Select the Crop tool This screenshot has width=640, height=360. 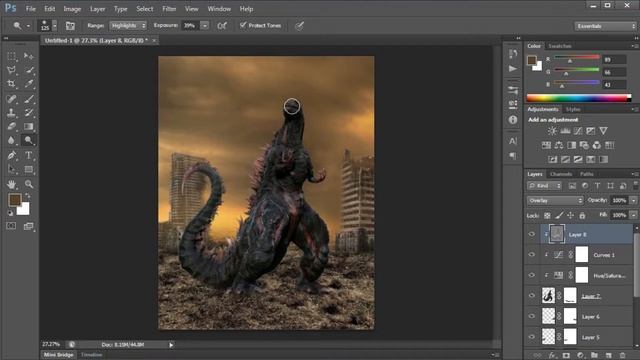point(11,84)
